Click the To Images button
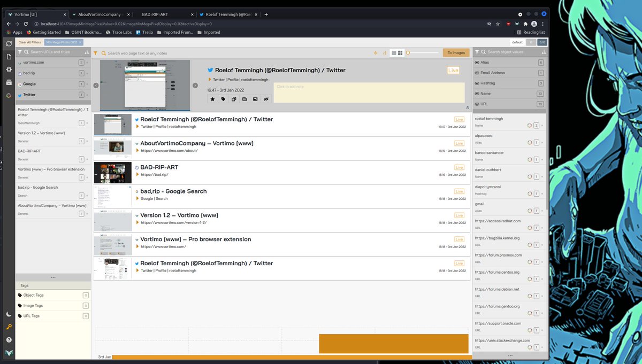The height and width of the screenshot is (364, 642). point(456,53)
